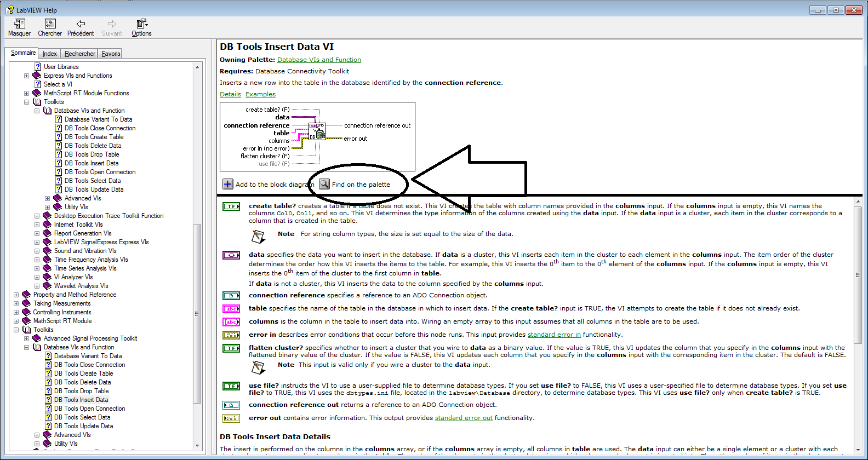
Task: Open the Owning Palette Database VIs link
Action: click(319, 60)
